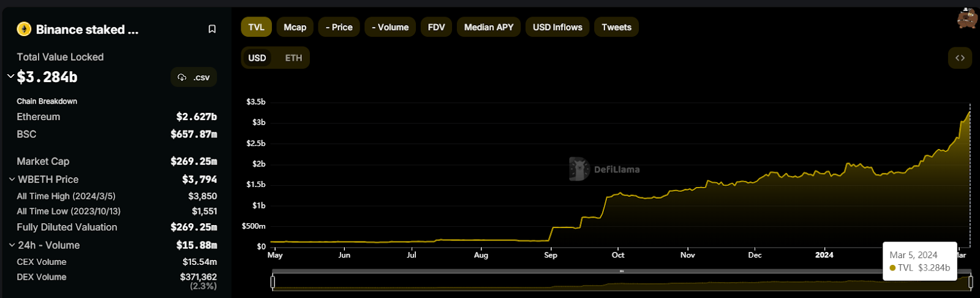980x298 pixels.
Task: Collapse the 24h - Volume details
Action: 12,245
